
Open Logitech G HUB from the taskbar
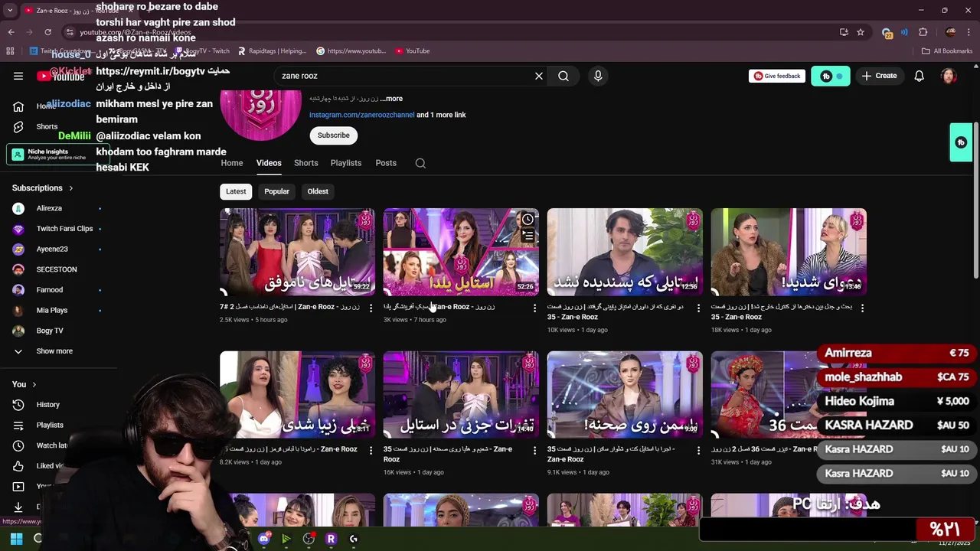click(x=353, y=539)
